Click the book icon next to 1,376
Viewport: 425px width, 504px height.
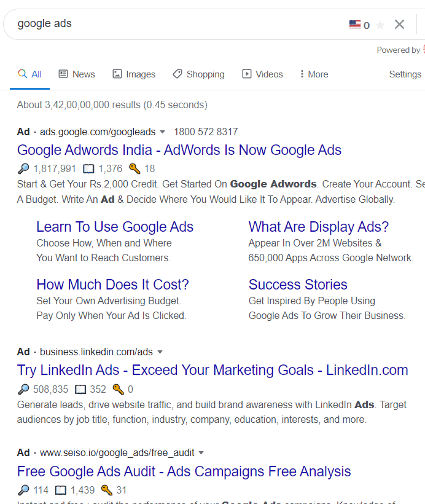coord(88,169)
